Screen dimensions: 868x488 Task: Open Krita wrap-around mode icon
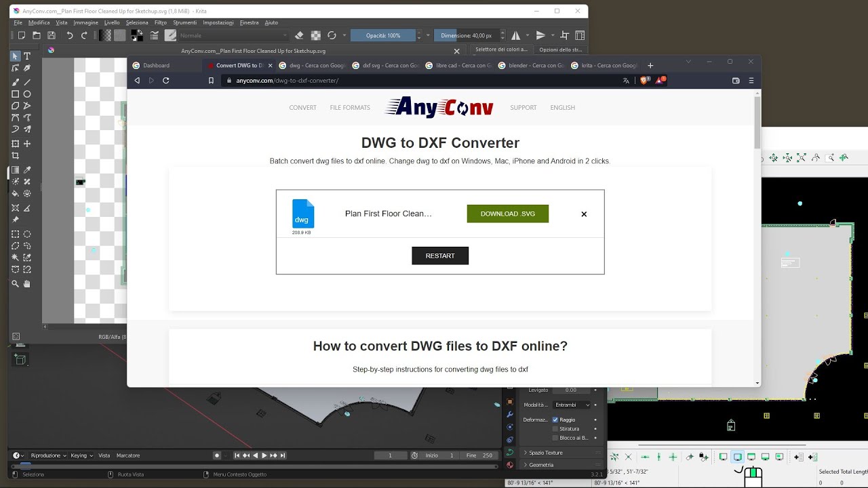tap(564, 35)
